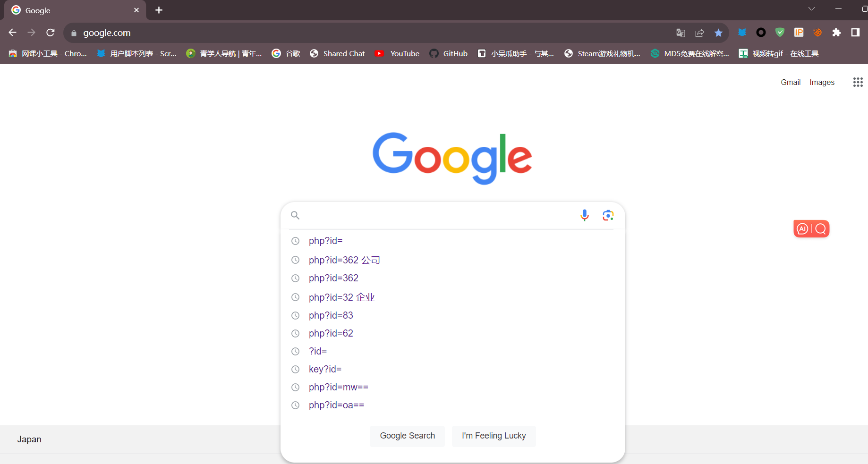Screen dimensions: 868x464
Task: Select suggestion php?id=83
Action: tap(452, 315)
